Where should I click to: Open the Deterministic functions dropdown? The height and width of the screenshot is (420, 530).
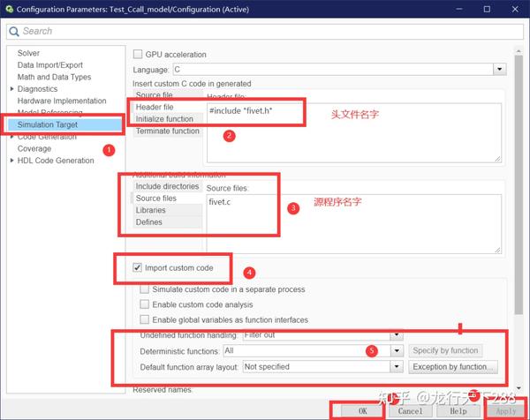point(397,351)
